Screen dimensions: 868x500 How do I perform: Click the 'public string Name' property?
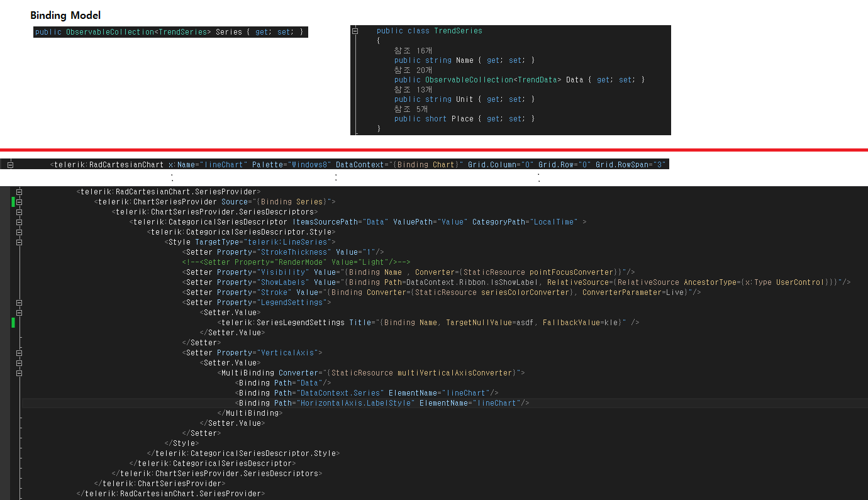(x=465, y=60)
